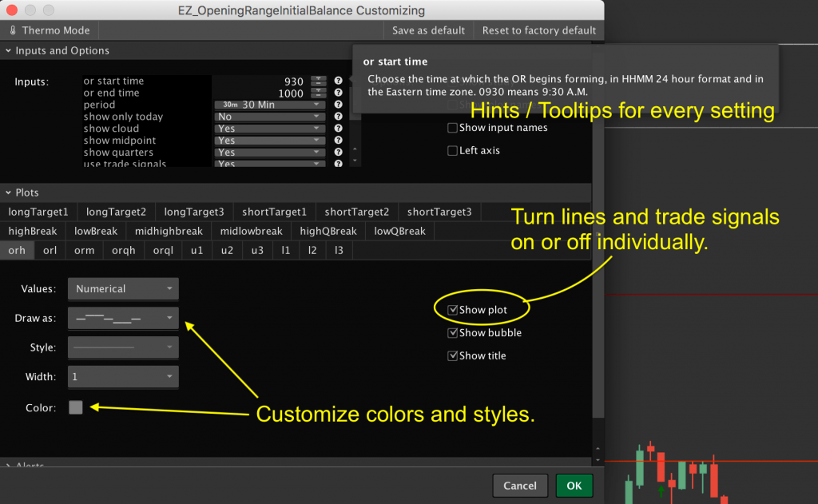Open the period dropdown showing 30 Min
The width and height of the screenshot is (818, 504).
pos(269,105)
